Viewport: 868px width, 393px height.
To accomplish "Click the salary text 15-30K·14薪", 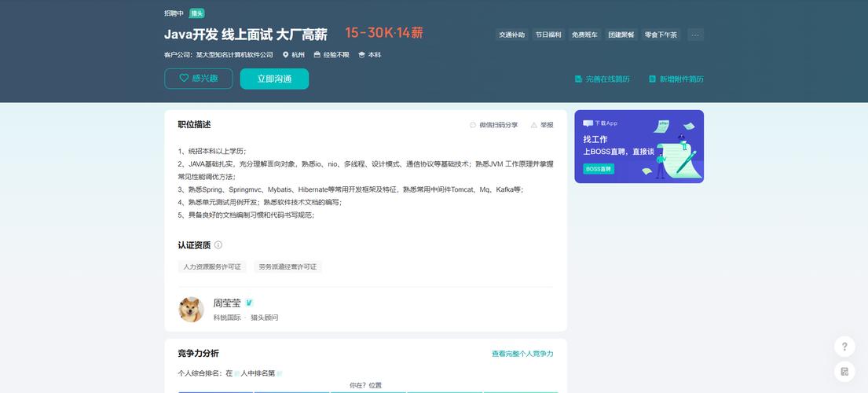I will (x=384, y=33).
